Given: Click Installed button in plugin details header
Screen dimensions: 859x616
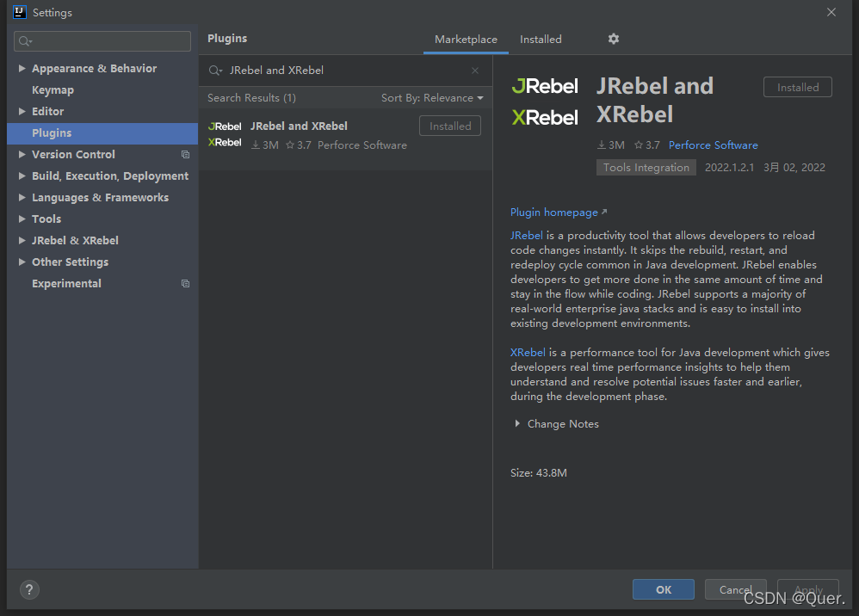Looking at the screenshot, I should click(x=798, y=87).
